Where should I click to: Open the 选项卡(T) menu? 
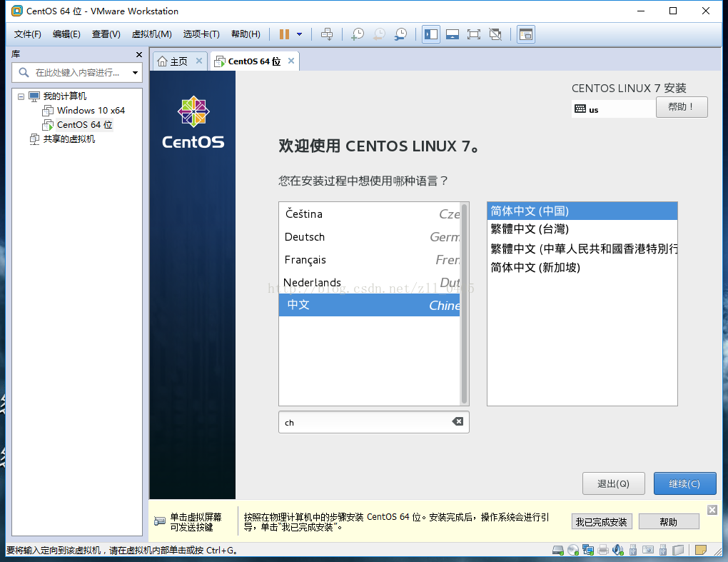pyautogui.click(x=201, y=34)
